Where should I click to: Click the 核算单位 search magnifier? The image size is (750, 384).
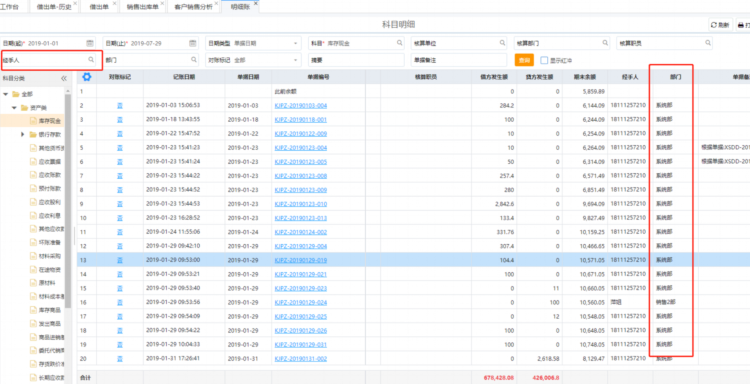502,43
